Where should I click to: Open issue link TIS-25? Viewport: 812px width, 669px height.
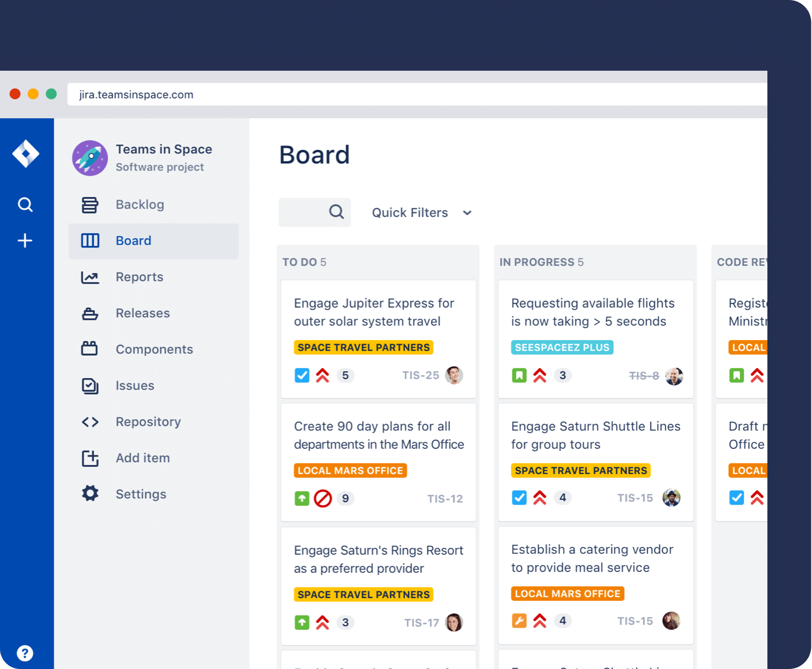(420, 375)
